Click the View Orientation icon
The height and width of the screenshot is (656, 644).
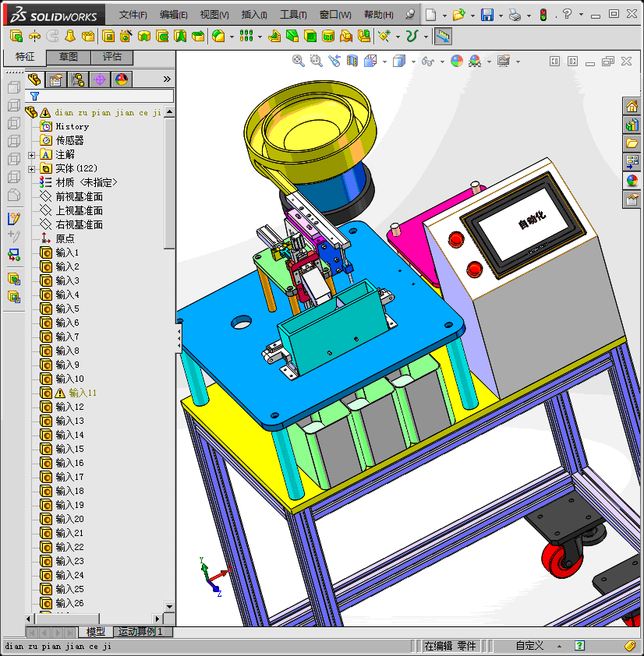click(x=370, y=61)
